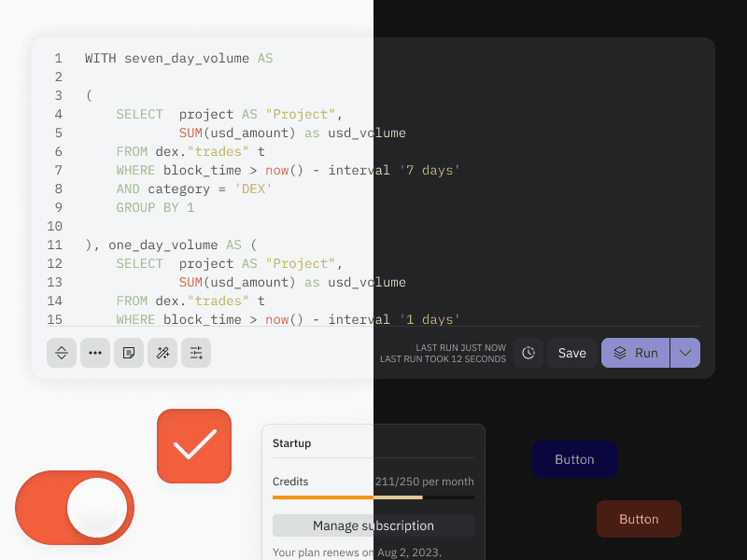The width and height of the screenshot is (747, 560).
Task: Click the GROUP BY 1 code line
Action: tap(155, 207)
